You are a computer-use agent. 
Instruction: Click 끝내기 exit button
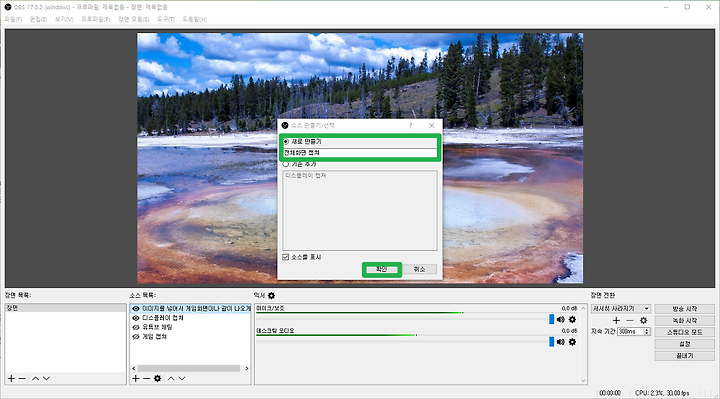685,356
